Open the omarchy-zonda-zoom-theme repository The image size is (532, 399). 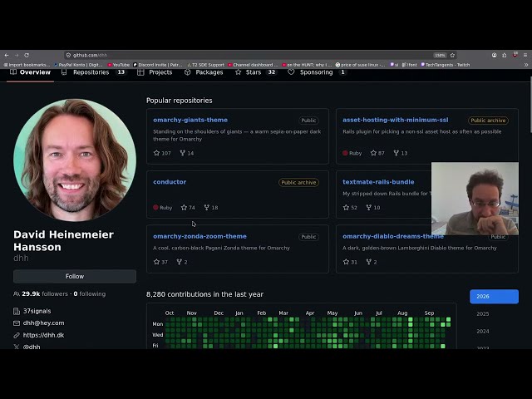point(199,236)
